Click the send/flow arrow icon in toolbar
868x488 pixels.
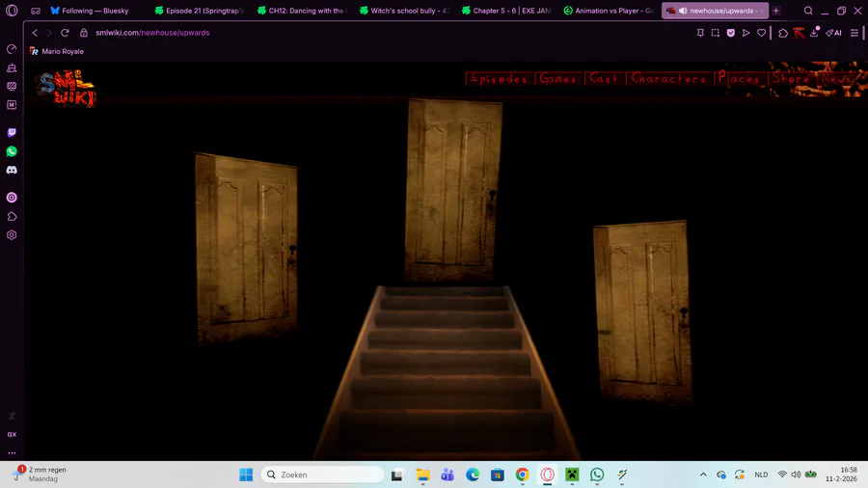[746, 33]
